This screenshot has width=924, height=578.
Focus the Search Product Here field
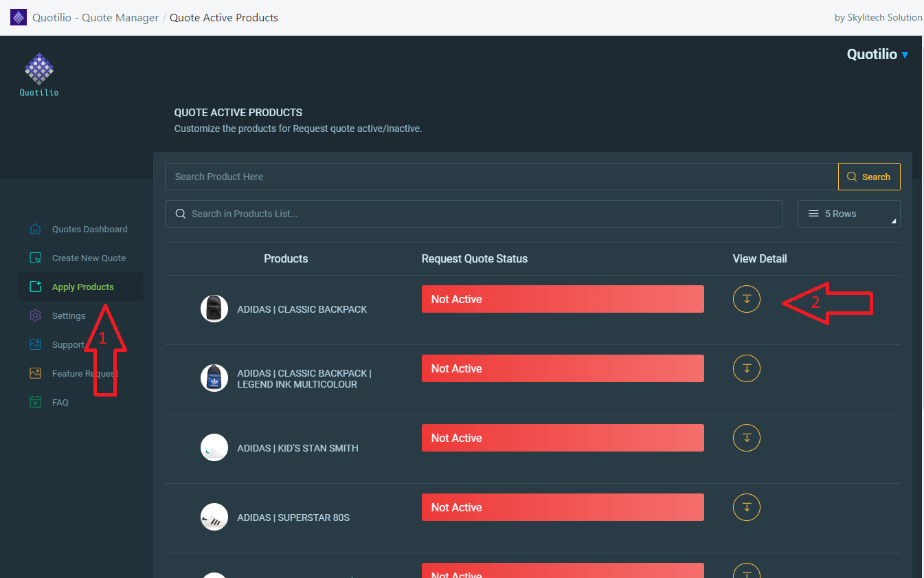pyautogui.click(x=502, y=177)
